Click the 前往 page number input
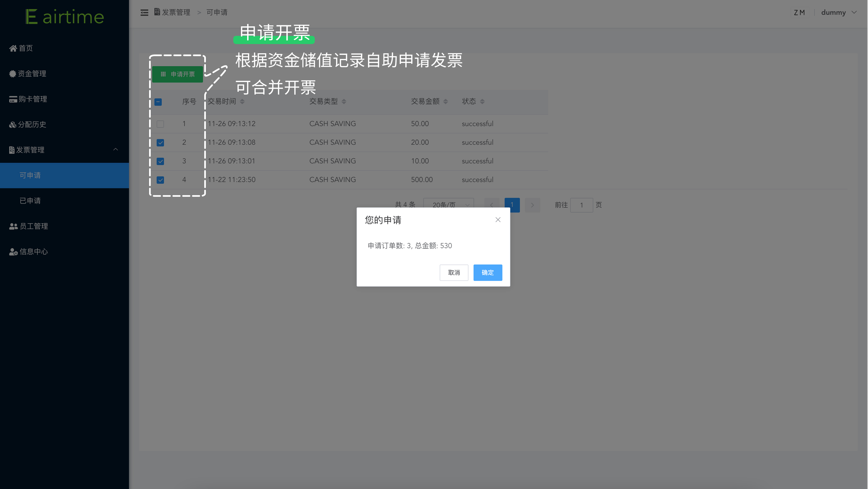868x489 pixels. (x=581, y=205)
